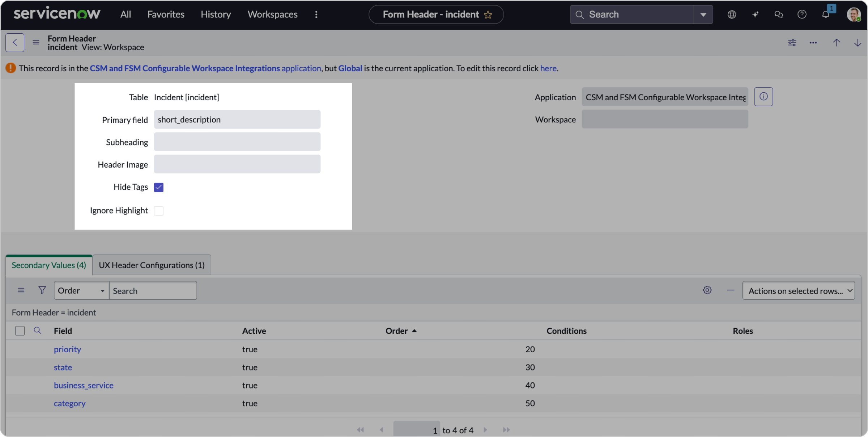The height and width of the screenshot is (437, 868).
Task: Click the back arrow button
Action: [x=15, y=42]
